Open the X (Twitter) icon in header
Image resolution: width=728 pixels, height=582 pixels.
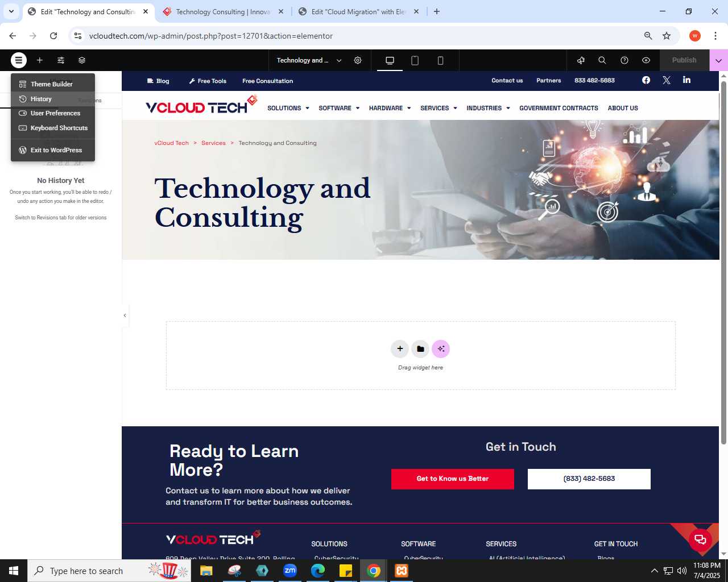(x=667, y=80)
